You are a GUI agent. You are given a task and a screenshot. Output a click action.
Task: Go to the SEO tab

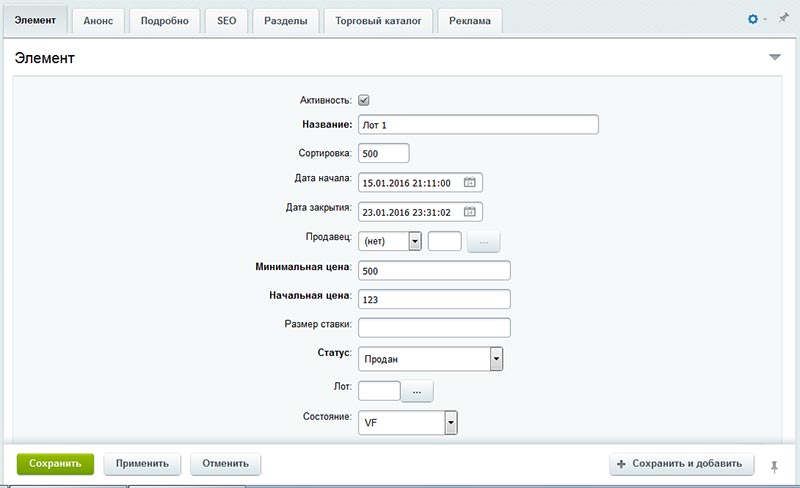click(x=226, y=21)
